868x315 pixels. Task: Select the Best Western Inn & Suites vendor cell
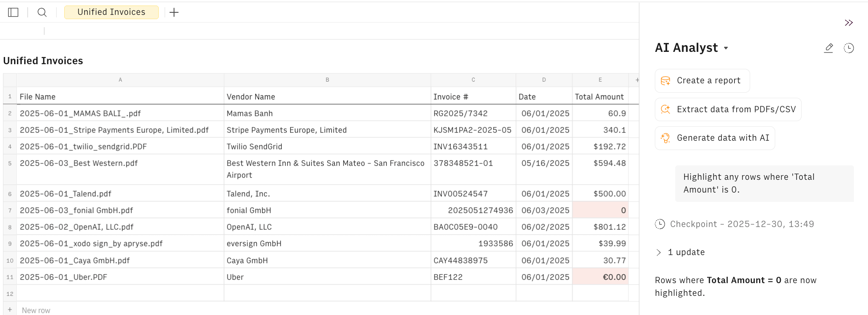327,169
